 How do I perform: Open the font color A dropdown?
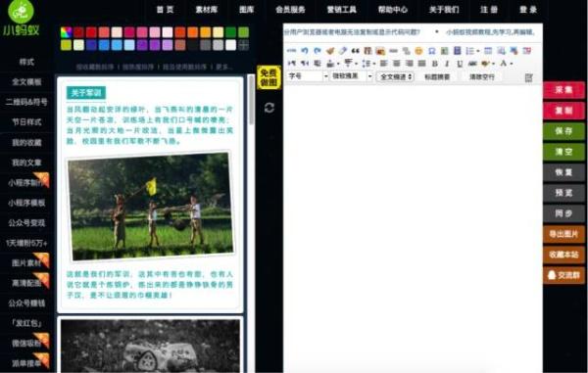512,64
